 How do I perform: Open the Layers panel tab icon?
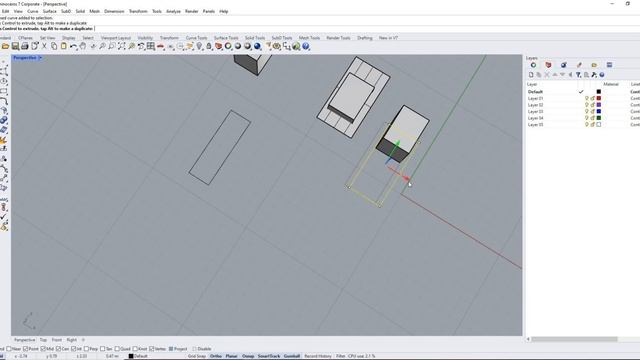(x=533, y=65)
